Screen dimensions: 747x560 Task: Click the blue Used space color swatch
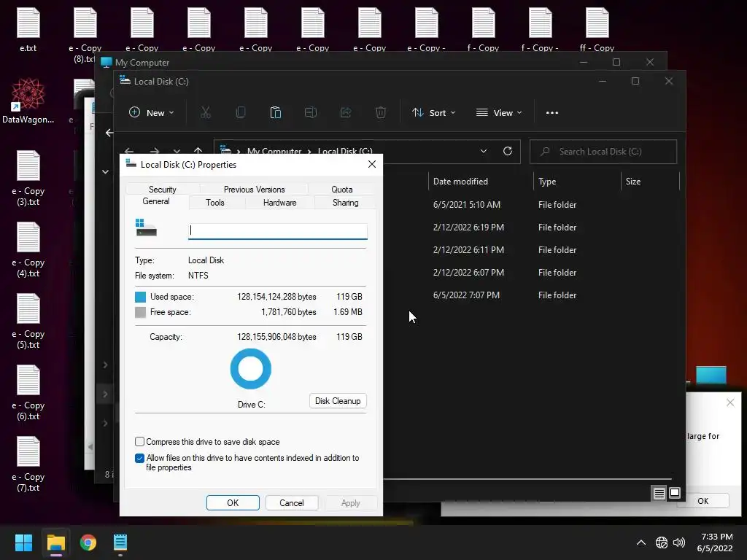pos(141,297)
